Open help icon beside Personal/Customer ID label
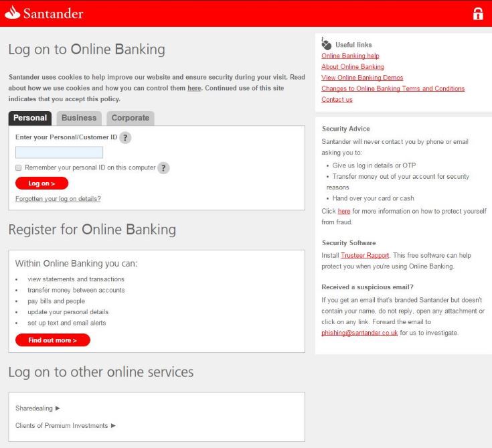The image size is (492, 448). (125, 137)
